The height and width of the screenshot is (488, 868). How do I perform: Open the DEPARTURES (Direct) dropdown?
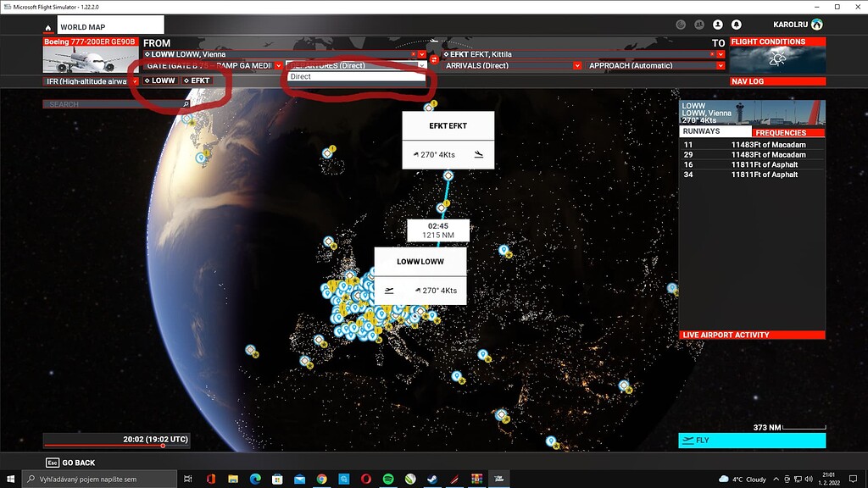click(x=356, y=65)
